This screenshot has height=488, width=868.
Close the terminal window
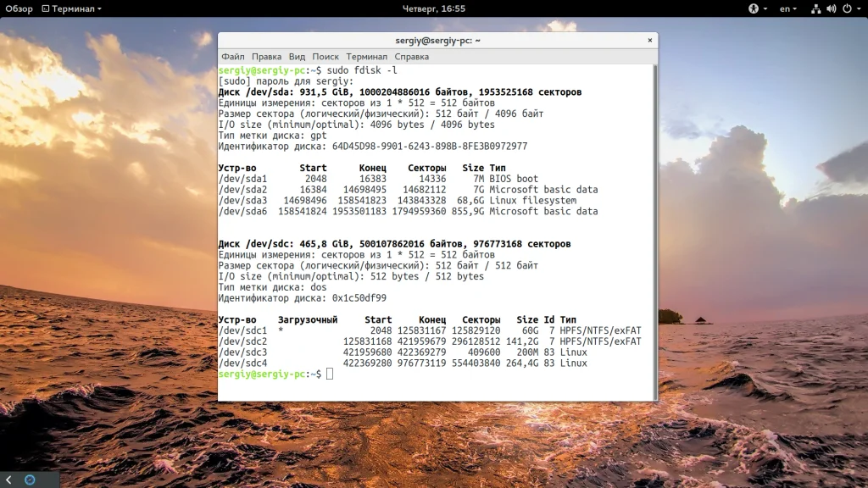click(650, 40)
